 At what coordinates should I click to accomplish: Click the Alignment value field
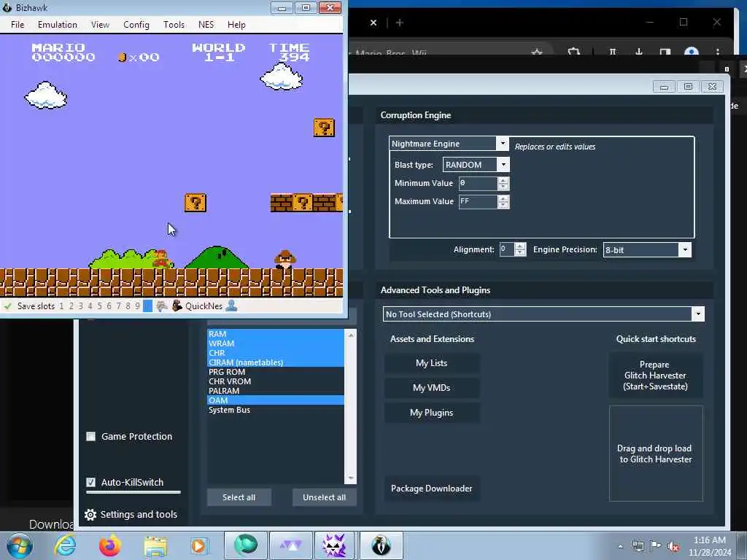pyautogui.click(x=507, y=249)
